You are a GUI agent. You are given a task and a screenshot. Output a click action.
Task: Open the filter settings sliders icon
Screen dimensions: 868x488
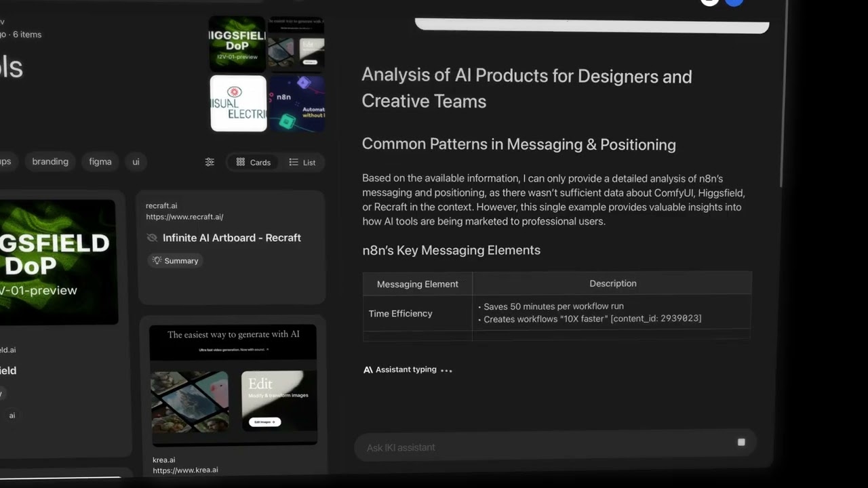click(x=210, y=162)
